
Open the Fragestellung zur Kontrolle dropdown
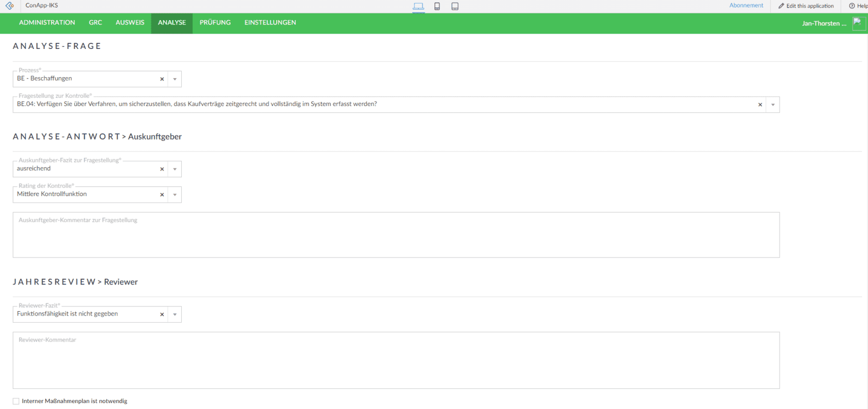(773, 105)
